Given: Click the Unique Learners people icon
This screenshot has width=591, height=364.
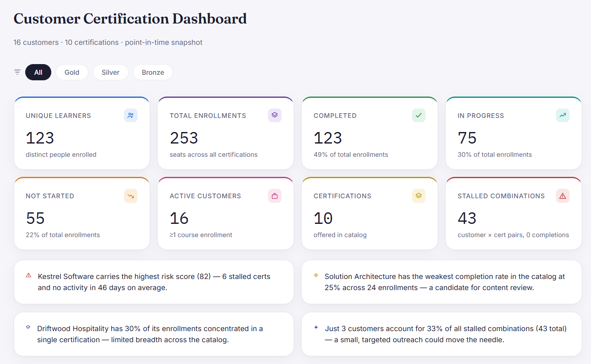Looking at the screenshot, I should [131, 115].
